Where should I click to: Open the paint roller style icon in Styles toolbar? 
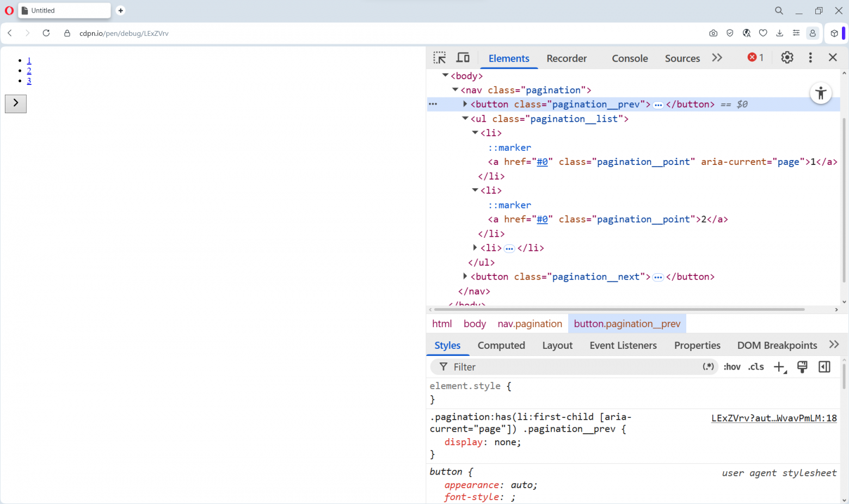pos(802,367)
